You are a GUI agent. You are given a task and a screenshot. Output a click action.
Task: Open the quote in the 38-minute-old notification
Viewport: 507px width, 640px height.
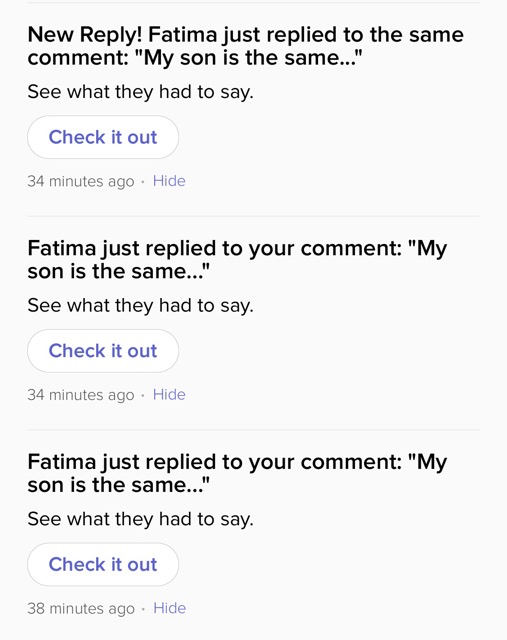[x=237, y=473]
